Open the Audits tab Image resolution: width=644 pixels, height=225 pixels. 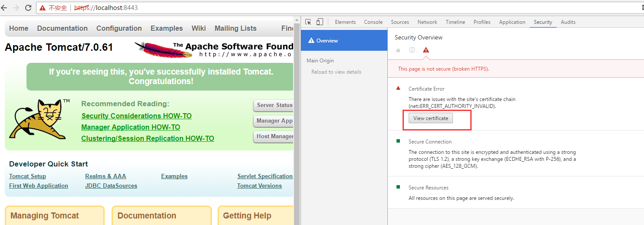coord(568,22)
